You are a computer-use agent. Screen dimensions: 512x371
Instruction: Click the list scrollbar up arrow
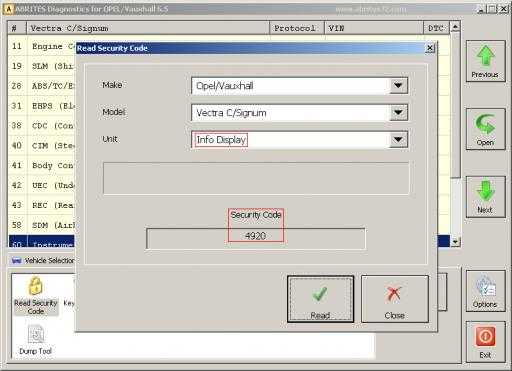click(455, 27)
